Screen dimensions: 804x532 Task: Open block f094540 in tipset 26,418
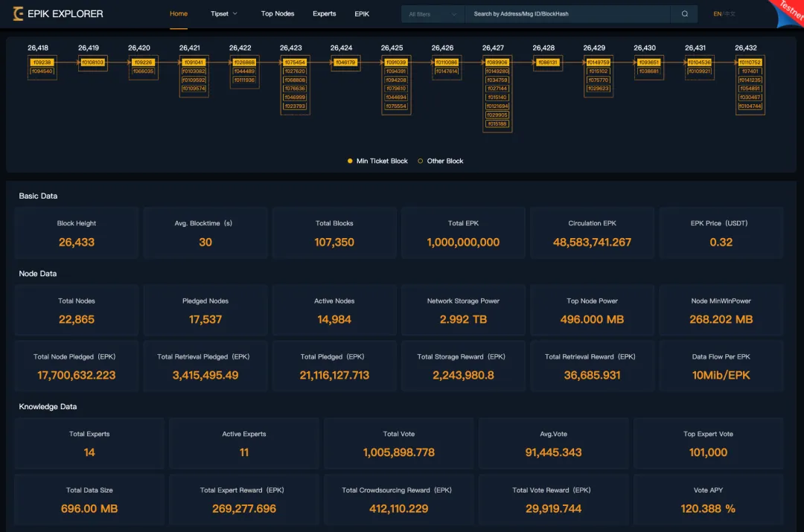42,71
